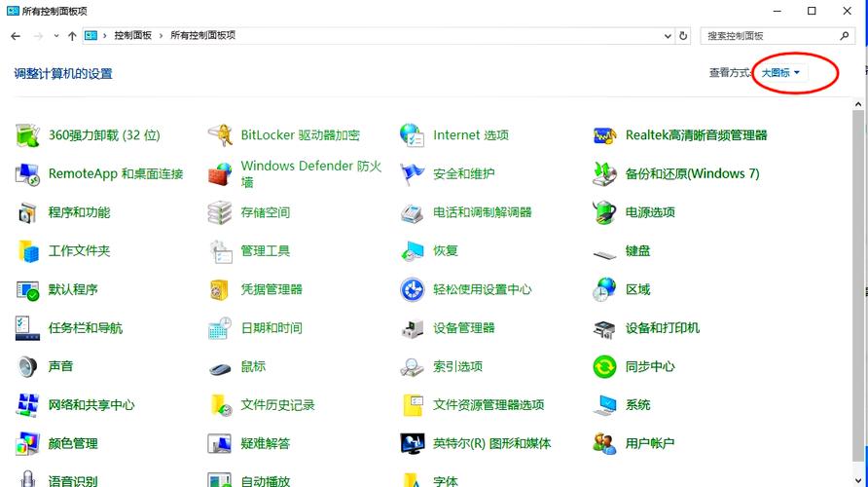
Task: Open the 轻松使用设置中心 icon
Action: 412,289
